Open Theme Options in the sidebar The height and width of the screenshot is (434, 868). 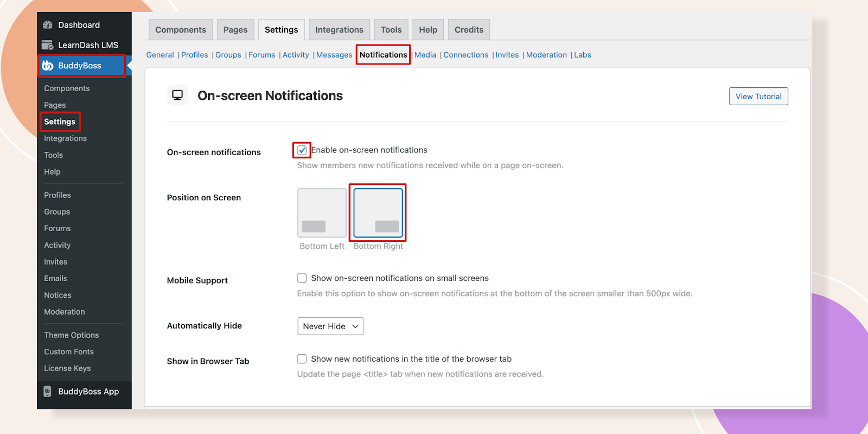coord(72,335)
